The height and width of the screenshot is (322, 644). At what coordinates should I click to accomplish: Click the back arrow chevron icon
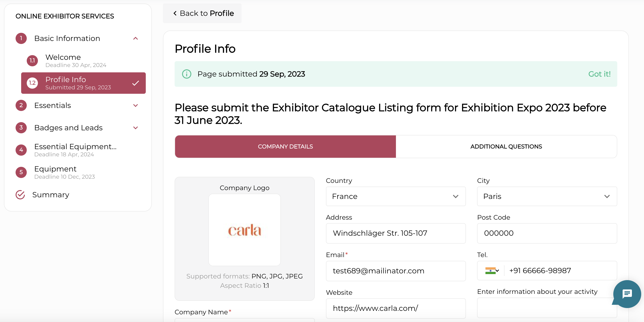(175, 13)
